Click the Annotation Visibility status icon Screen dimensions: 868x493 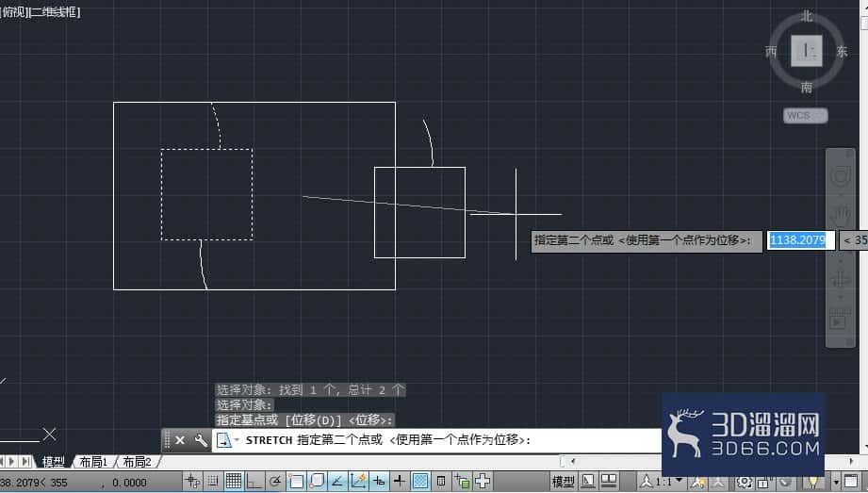(x=697, y=482)
